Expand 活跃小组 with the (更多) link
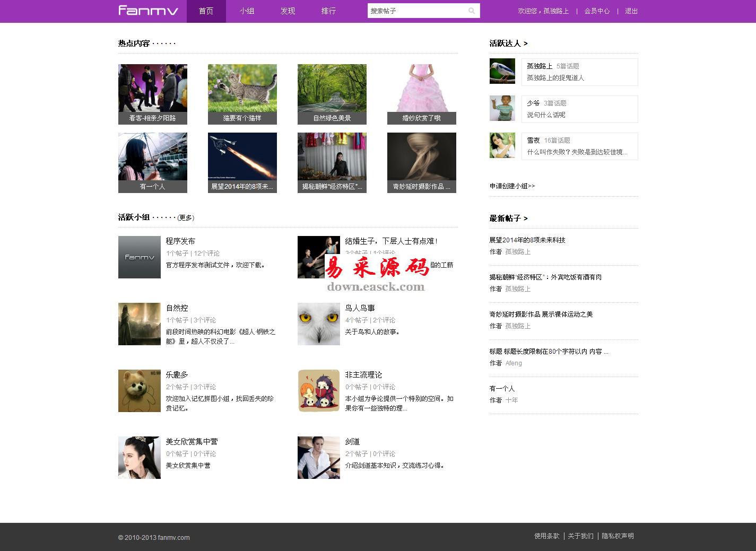 tap(185, 217)
